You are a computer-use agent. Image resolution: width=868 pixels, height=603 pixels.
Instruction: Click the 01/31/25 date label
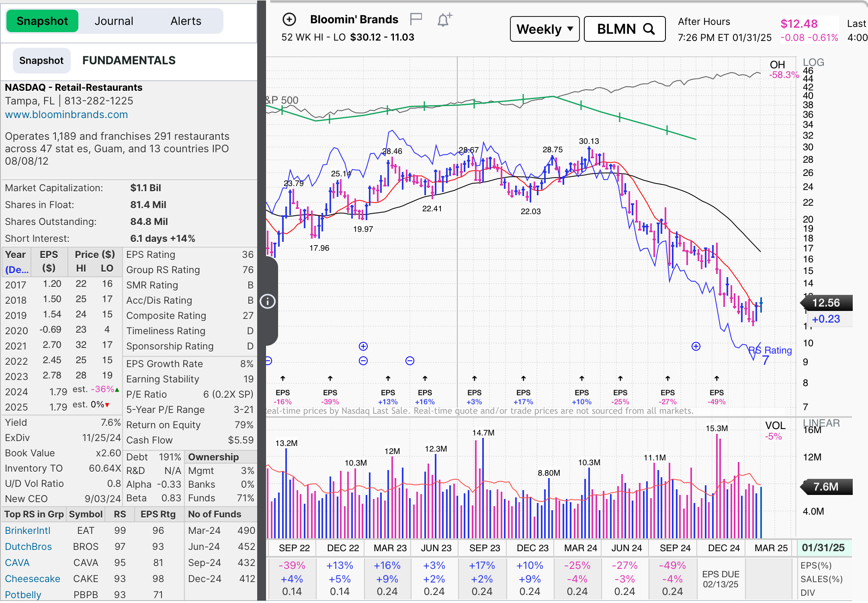pos(823,548)
